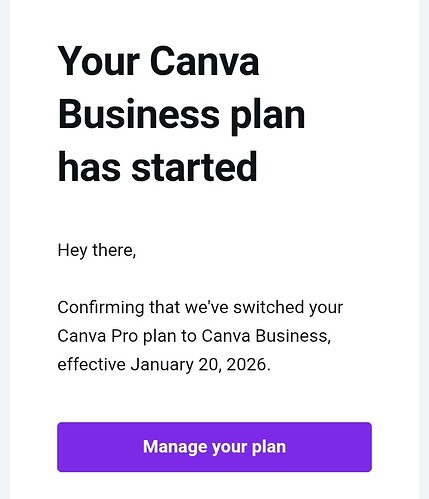Click the 'Your Canva' heading line
This screenshot has width=429, height=499.
click(158, 62)
